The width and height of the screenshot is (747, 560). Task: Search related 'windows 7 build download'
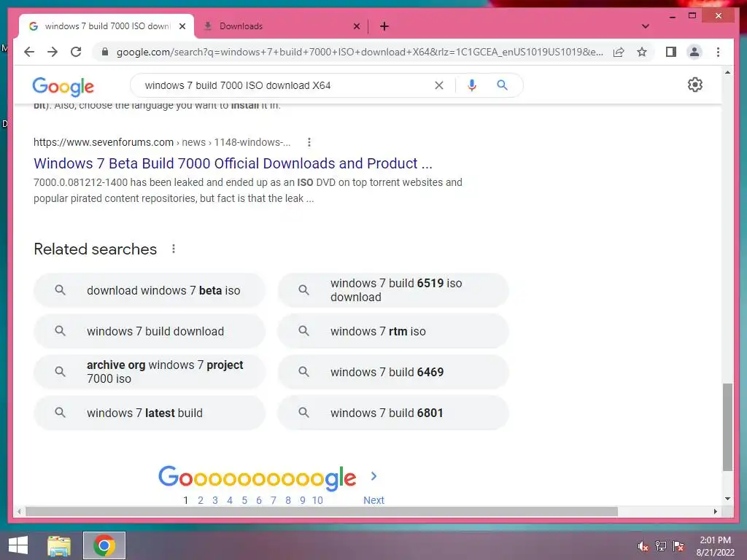(x=149, y=331)
